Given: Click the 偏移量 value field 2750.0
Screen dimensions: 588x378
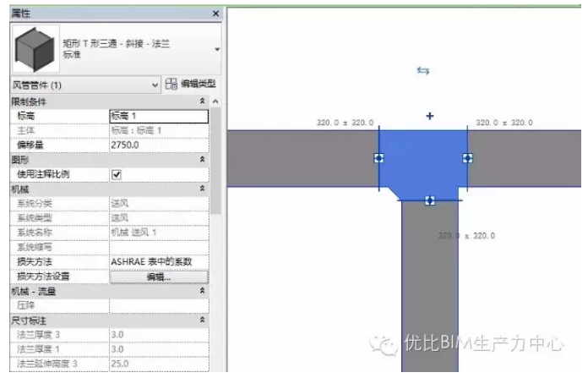Looking at the screenshot, I should click(158, 145).
